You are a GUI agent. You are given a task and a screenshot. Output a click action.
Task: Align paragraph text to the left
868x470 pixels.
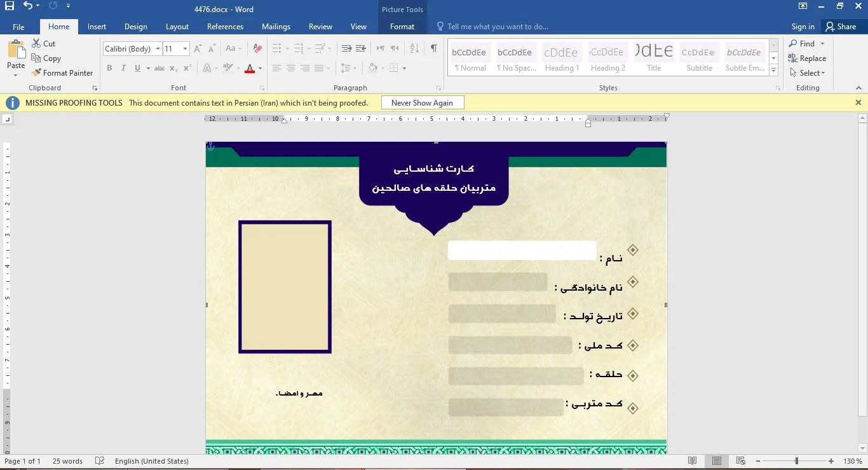point(277,68)
